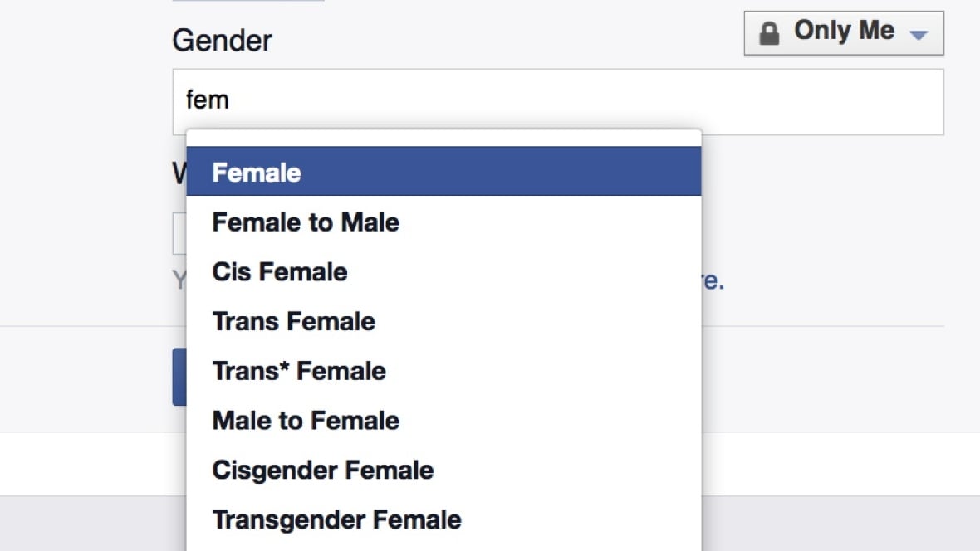The width and height of the screenshot is (980, 551).
Task: Select "Female to Male" from suggestions
Action: 306,222
